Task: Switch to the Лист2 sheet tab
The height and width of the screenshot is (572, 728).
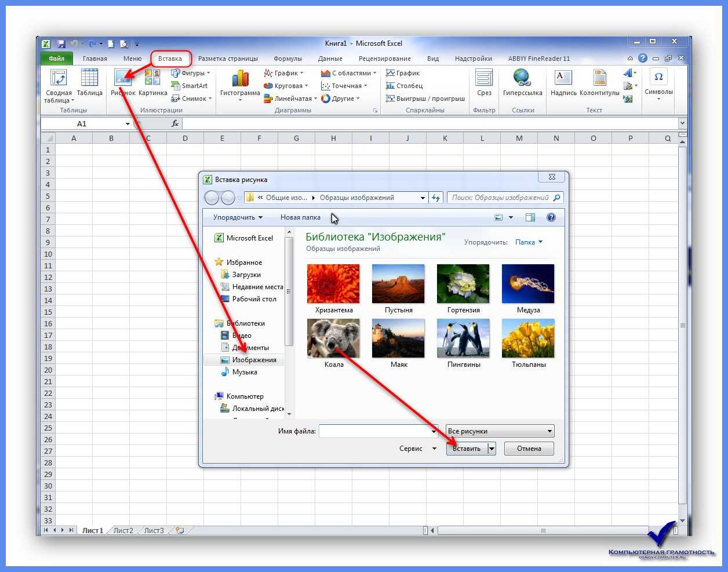Action: pos(123,530)
